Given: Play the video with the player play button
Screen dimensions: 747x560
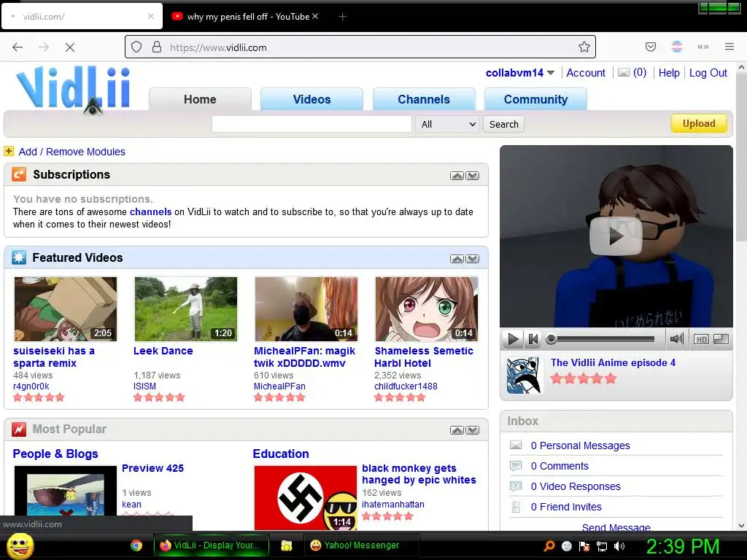Looking at the screenshot, I should pos(513,339).
